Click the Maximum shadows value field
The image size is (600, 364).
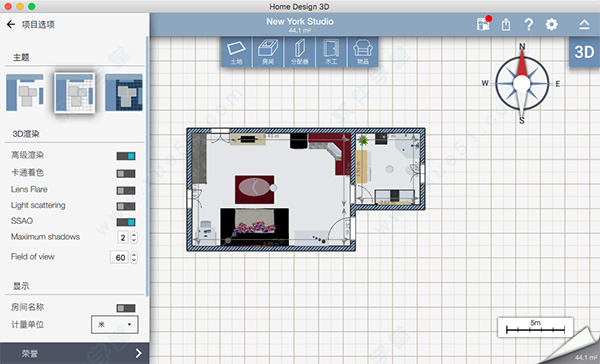tap(123, 238)
